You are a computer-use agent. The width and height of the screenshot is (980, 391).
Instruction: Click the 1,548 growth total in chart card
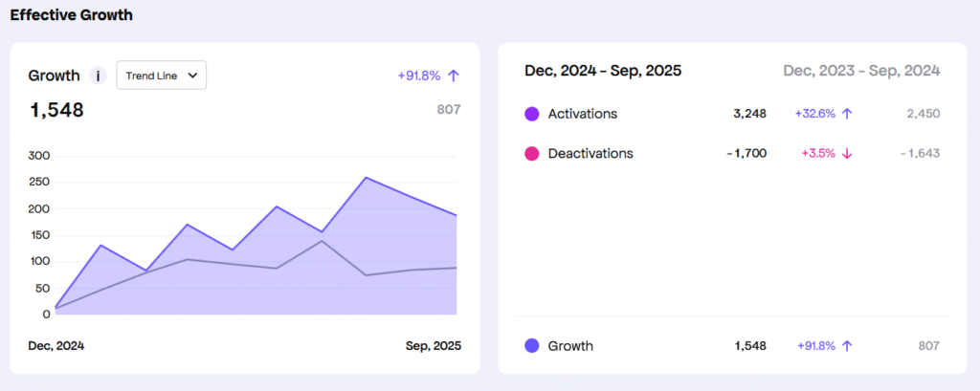(x=56, y=110)
